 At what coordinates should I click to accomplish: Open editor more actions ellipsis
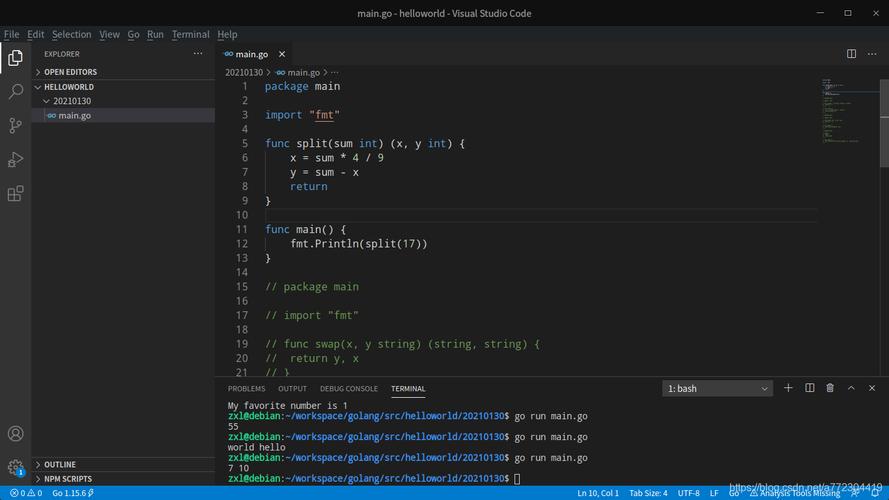click(872, 54)
